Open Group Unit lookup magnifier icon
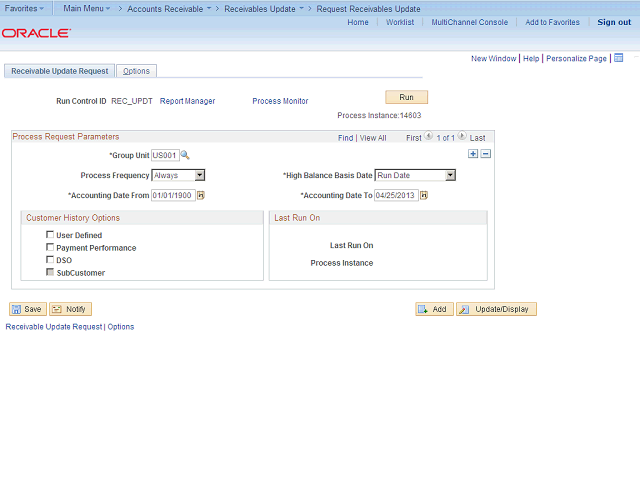 [x=185, y=155]
